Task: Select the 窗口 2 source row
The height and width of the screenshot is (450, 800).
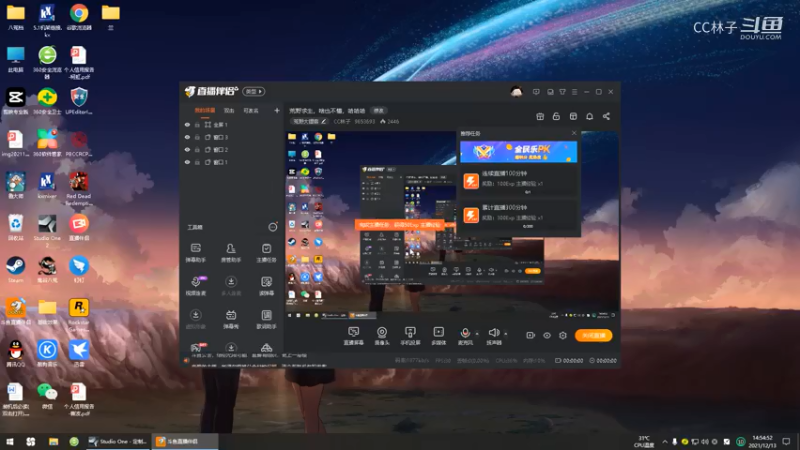Action: (232, 149)
